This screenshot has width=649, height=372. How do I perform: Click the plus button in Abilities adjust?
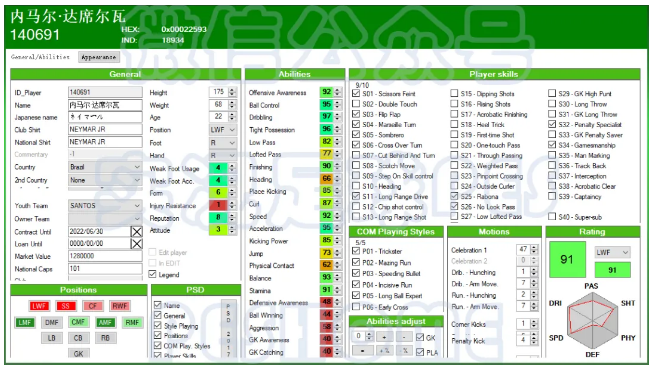coord(384,337)
